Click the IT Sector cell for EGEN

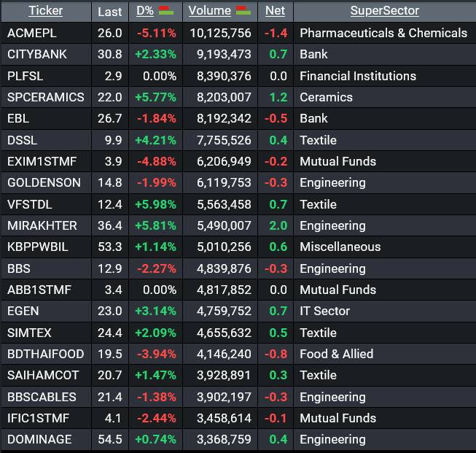coord(324,311)
